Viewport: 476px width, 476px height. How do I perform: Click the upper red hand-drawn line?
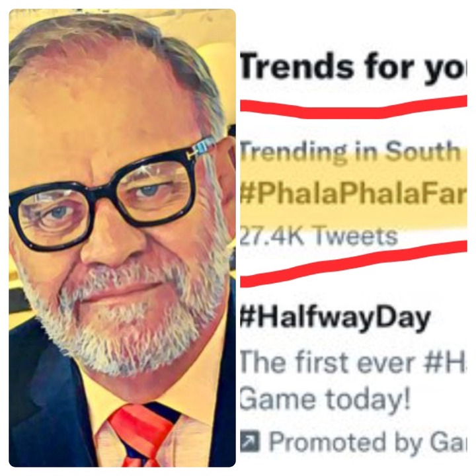[353, 107]
